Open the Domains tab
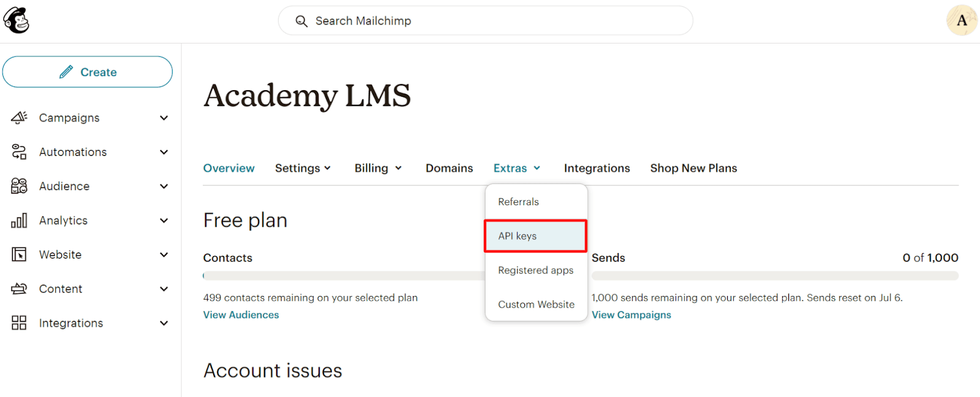The width and height of the screenshot is (980, 397). [450, 168]
